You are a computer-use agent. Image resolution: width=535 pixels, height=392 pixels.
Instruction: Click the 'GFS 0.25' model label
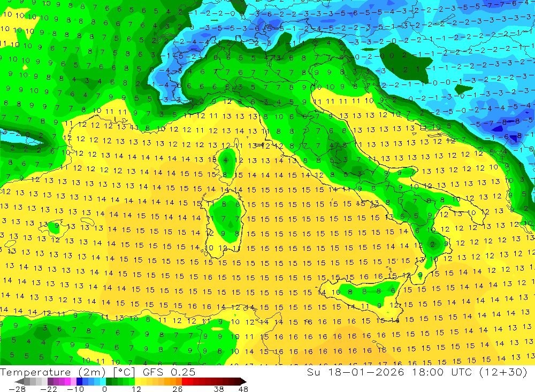coord(169,372)
